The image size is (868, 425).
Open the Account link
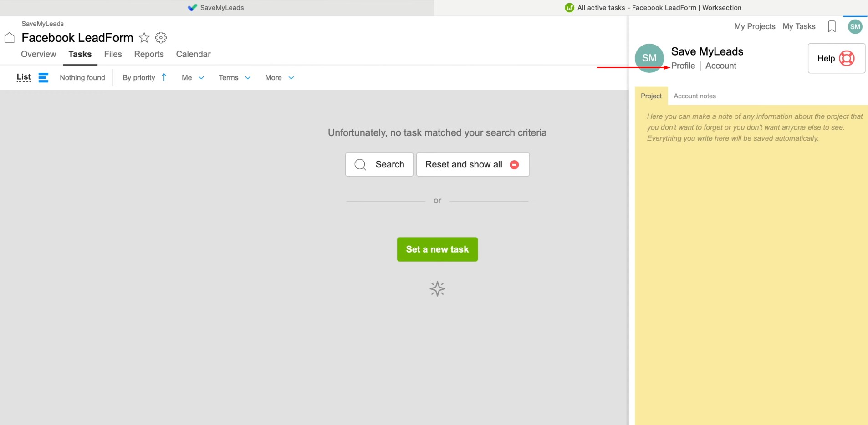click(x=720, y=66)
